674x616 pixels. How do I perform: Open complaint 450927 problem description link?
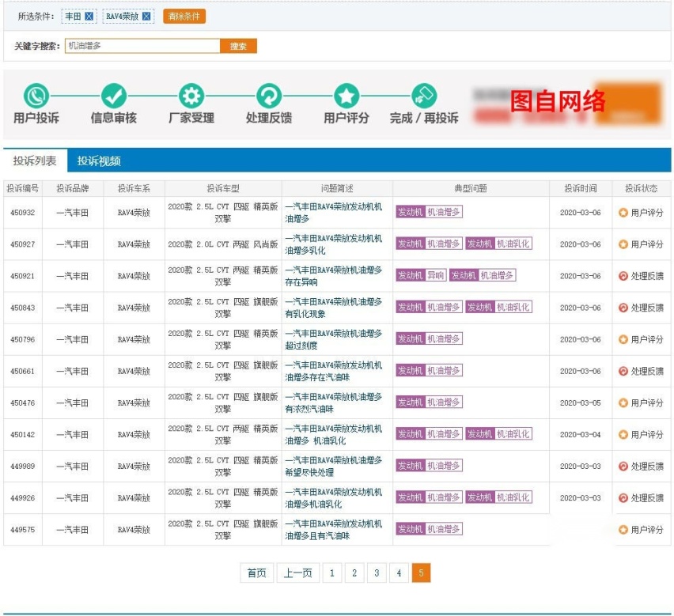pos(334,244)
